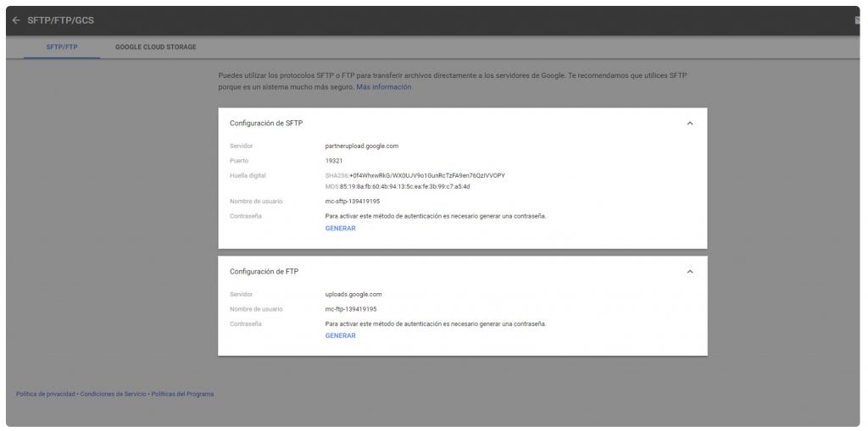Switch to the SFTP/FTP tab

62,47
